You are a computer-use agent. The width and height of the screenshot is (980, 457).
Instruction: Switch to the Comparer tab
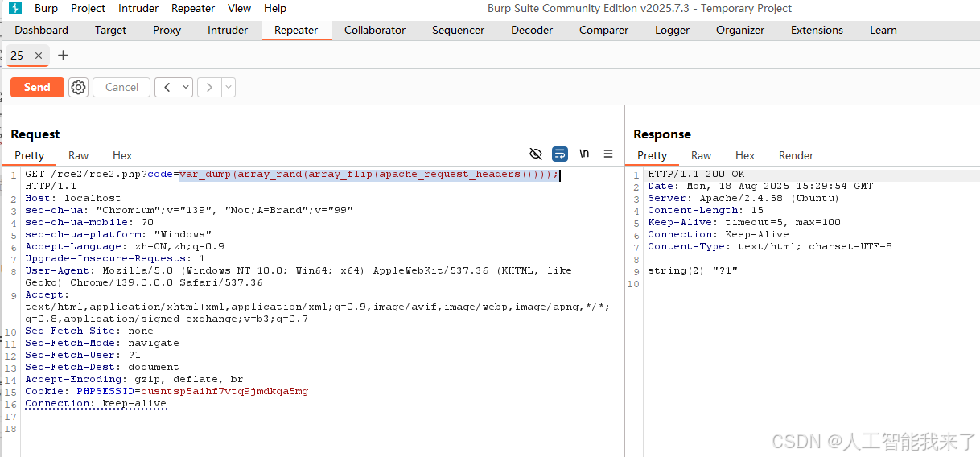(604, 30)
